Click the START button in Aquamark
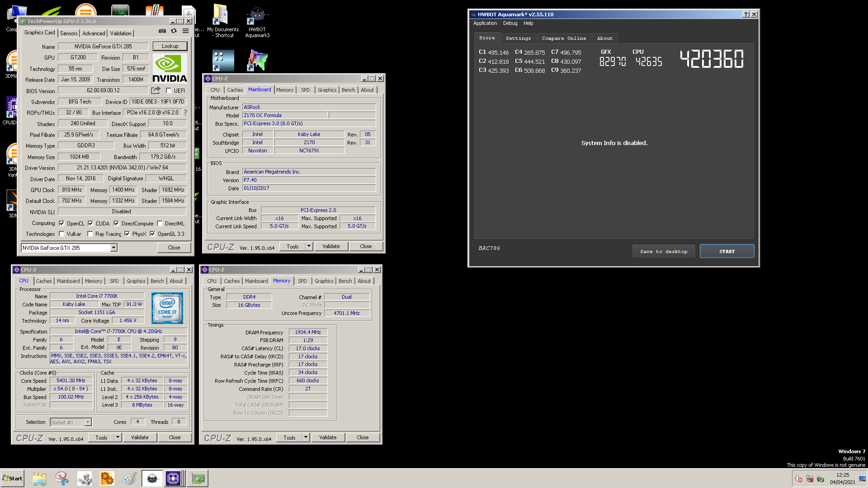The image size is (868, 488). pyautogui.click(x=727, y=251)
